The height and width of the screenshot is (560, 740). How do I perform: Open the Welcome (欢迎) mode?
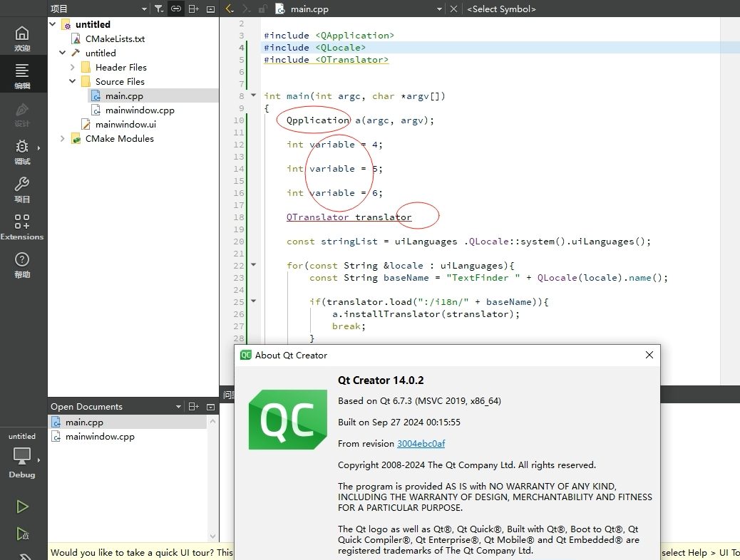click(x=22, y=38)
